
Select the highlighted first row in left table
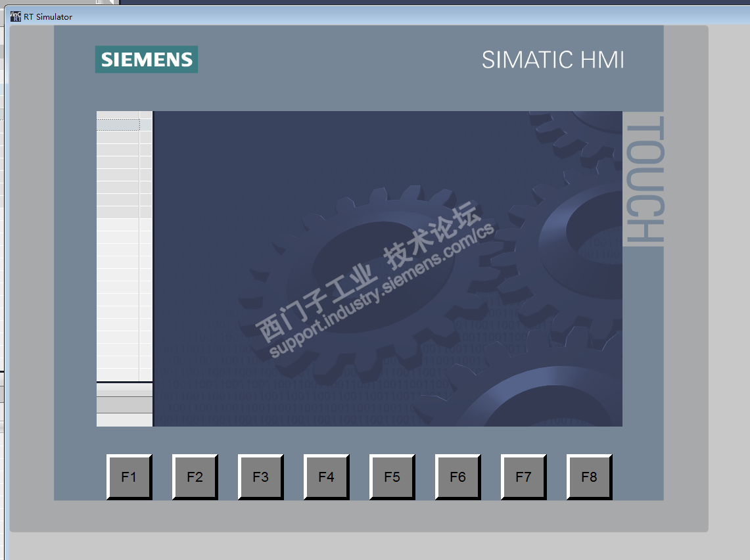click(118, 125)
